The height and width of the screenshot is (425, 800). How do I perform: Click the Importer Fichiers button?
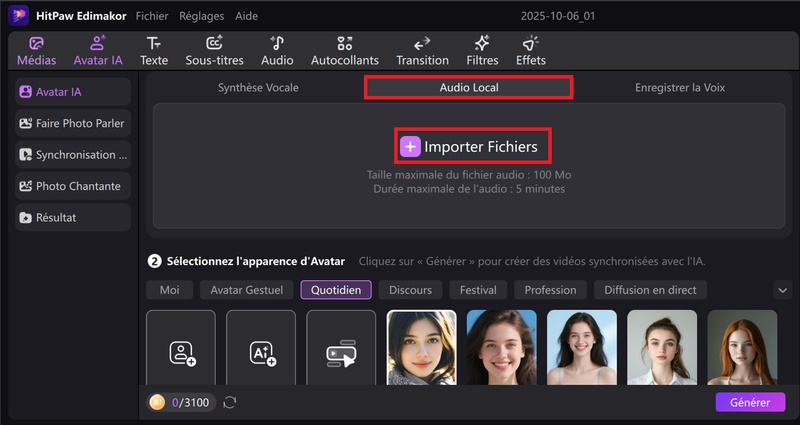[x=472, y=147]
